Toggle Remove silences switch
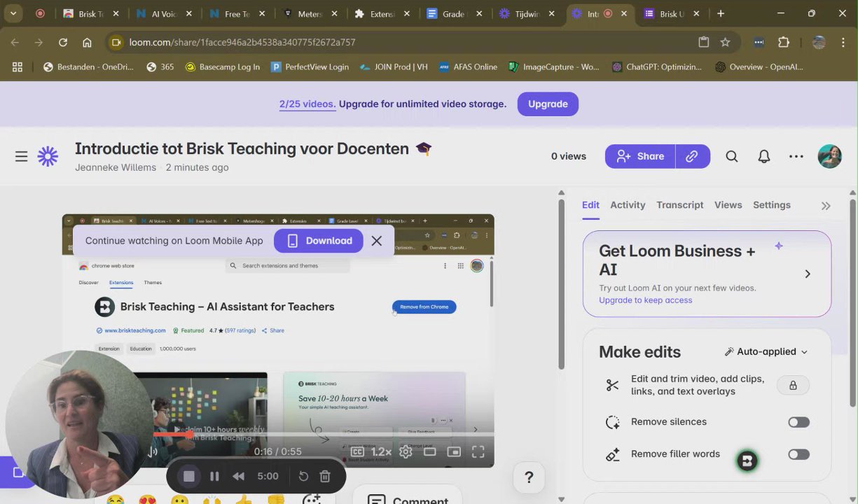858x504 pixels. pyautogui.click(x=798, y=422)
